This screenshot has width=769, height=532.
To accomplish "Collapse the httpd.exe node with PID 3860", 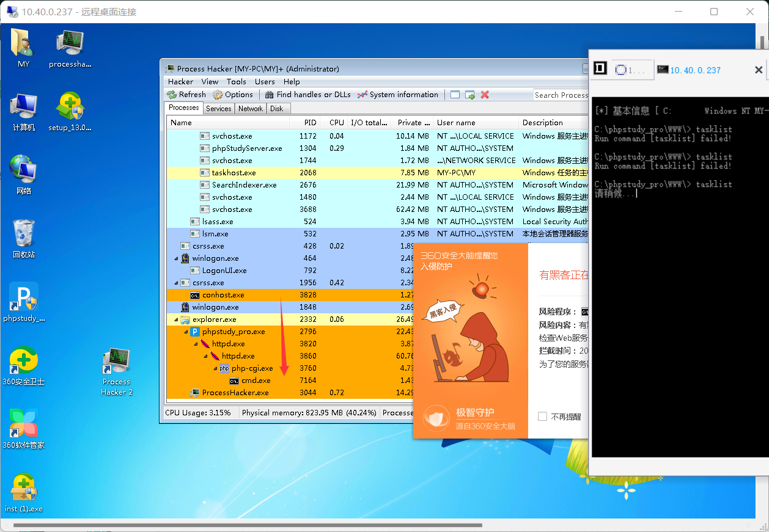I will (x=206, y=356).
